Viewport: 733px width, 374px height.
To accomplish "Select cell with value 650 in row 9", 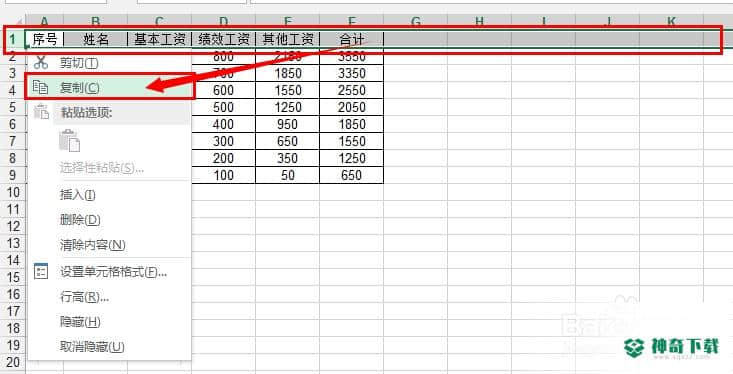I will coord(352,175).
